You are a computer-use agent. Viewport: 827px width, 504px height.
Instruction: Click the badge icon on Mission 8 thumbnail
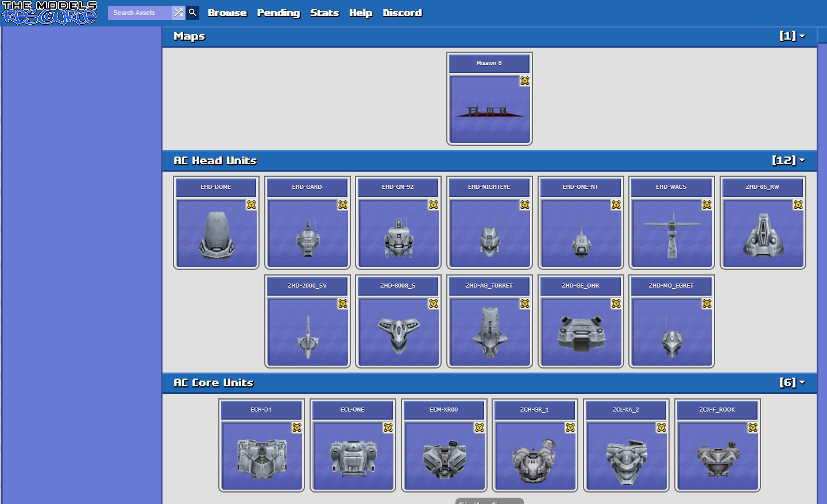524,81
